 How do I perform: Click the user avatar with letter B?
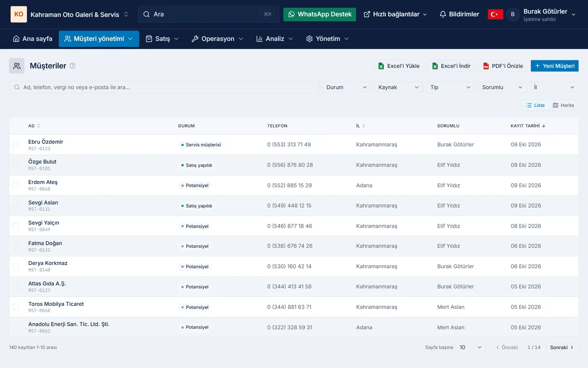513,14
